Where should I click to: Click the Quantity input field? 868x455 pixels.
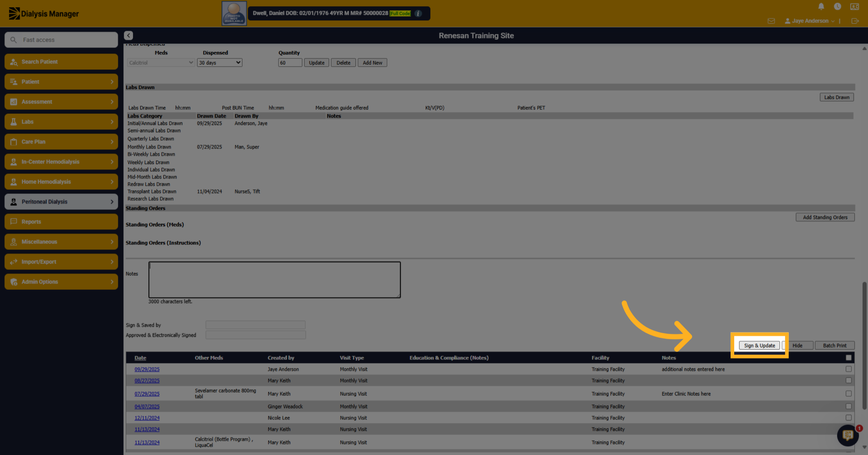tap(290, 63)
